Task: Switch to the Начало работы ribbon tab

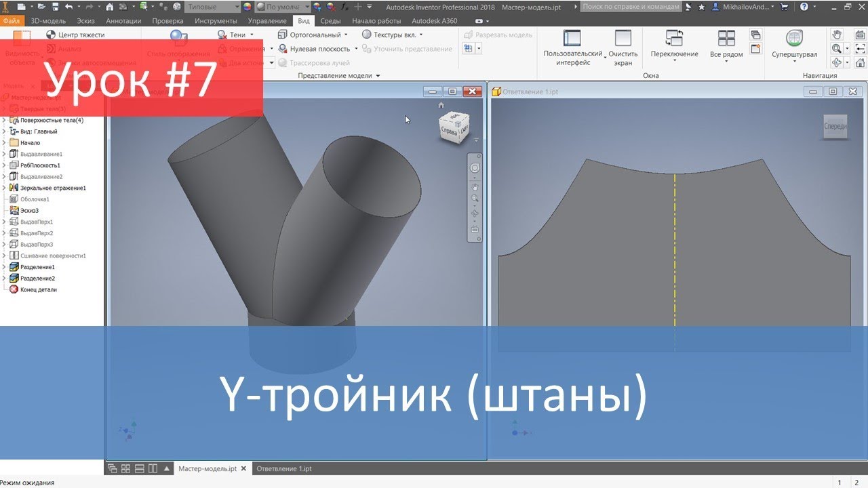Action: 376,21
